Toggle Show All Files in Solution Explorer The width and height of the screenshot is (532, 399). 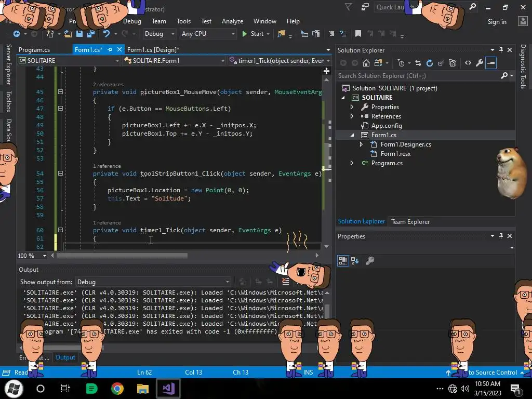pyautogui.click(x=453, y=63)
